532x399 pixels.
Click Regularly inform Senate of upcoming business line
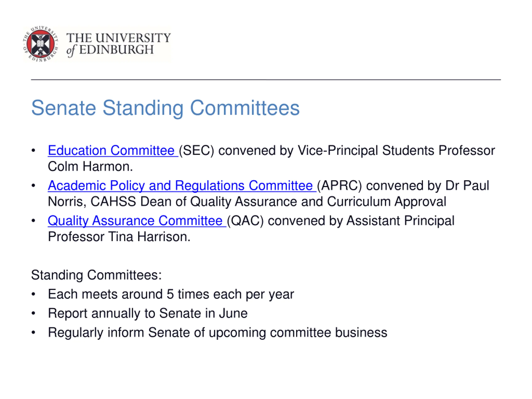[x=217, y=333]
